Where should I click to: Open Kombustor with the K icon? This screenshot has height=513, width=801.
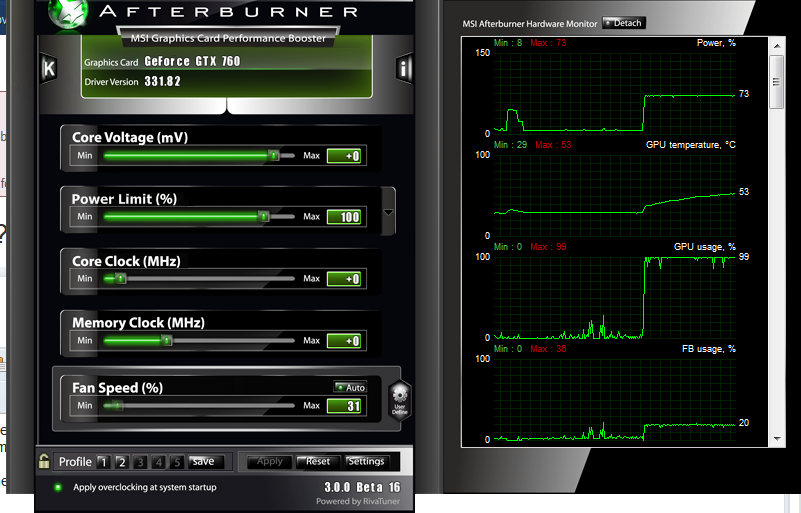coord(49,68)
